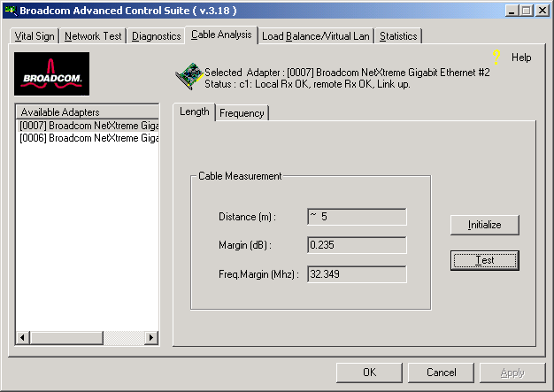Switch to the Network Test tab
The height and width of the screenshot is (392, 554).
point(94,36)
